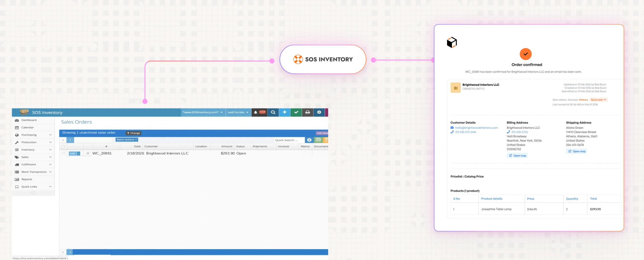Select page 1 in the bottom pagination
644x260 pixels.
(70, 252)
